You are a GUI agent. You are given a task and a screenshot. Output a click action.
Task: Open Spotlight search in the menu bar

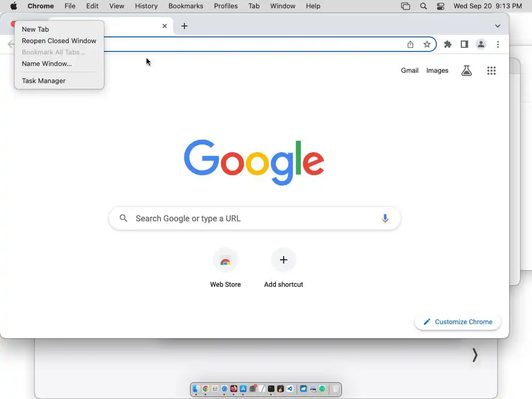423,6
